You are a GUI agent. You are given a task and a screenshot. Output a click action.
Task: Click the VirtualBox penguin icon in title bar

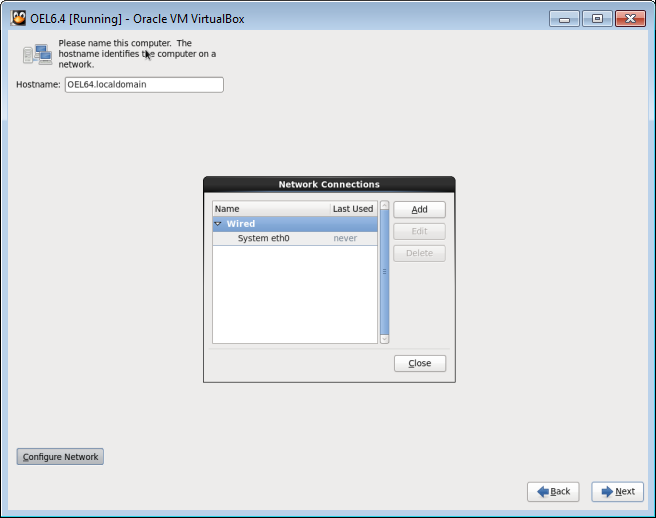coord(18,18)
